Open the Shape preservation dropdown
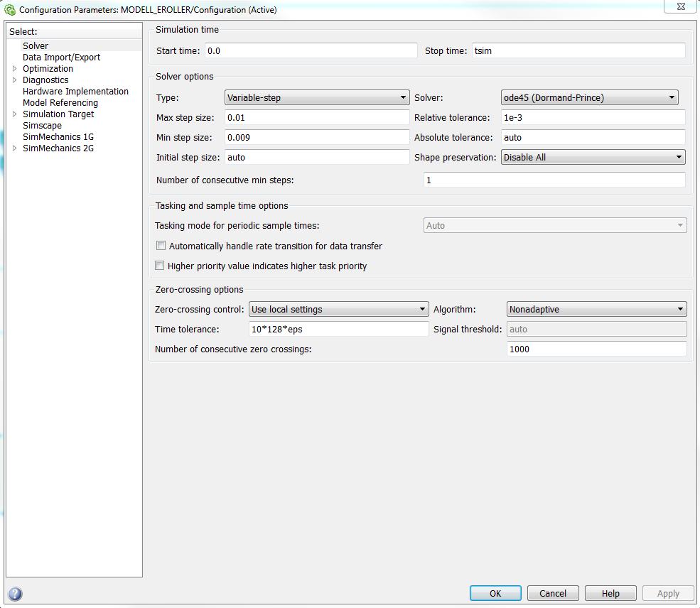This screenshot has width=700, height=608. point(593,157)
